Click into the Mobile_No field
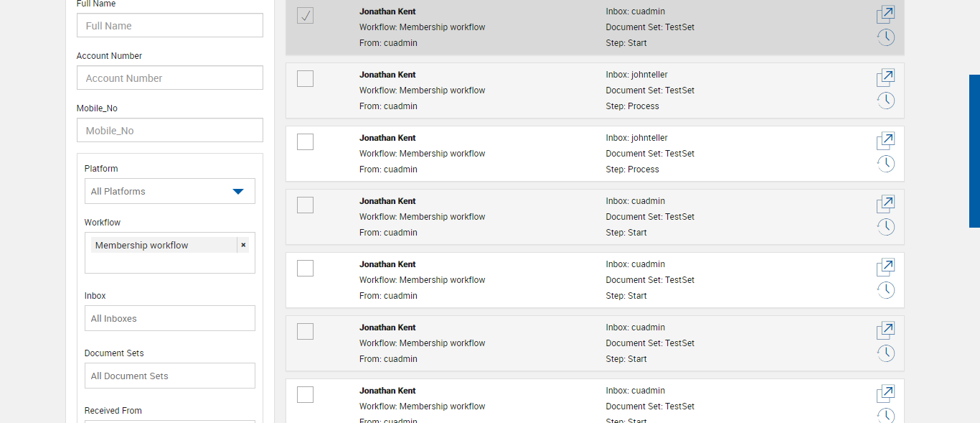The image size is (980, 423). coord(169,130)
